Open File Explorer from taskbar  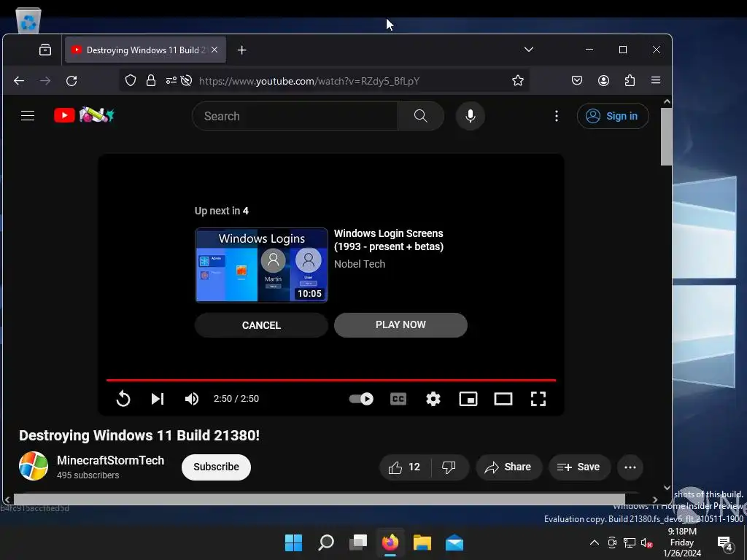tap(422, 542)
